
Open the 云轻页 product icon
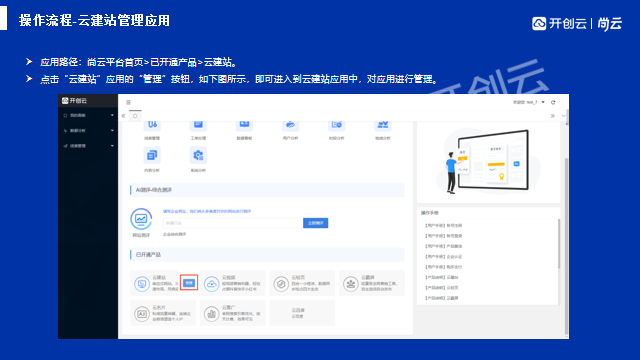click(281, 284)
